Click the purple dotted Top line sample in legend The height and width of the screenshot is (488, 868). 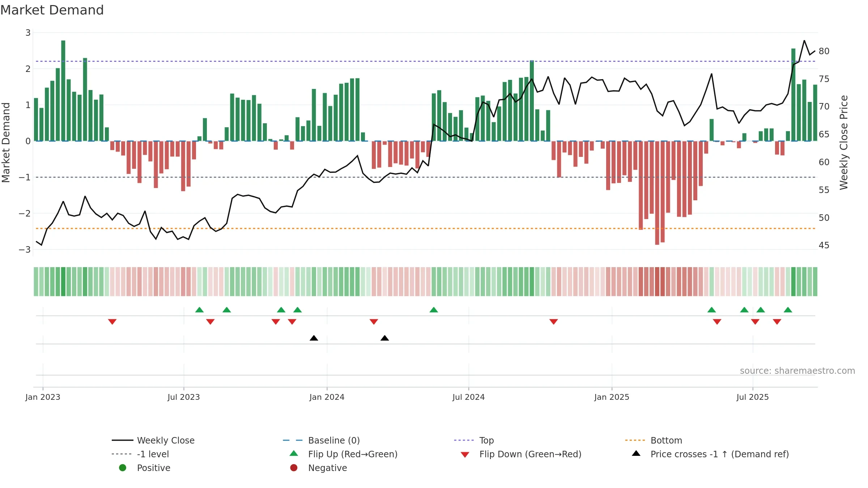464,440
